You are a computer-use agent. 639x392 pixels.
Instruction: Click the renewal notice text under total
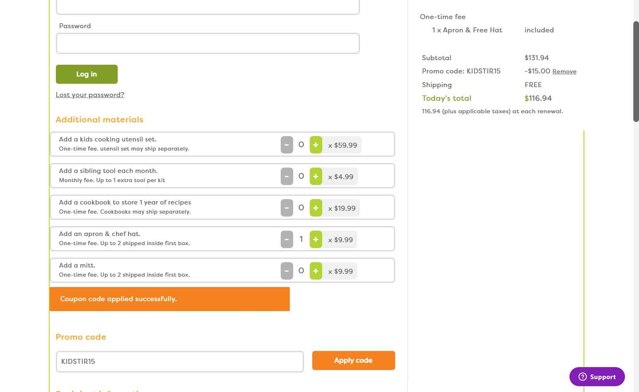pyautogui.click(x=492, y=111)
